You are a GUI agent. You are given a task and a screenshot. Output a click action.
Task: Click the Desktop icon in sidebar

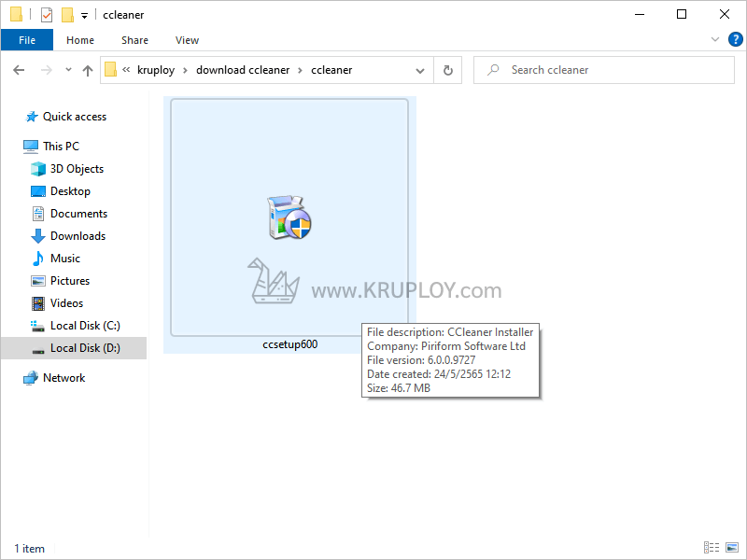pos(38,191)
